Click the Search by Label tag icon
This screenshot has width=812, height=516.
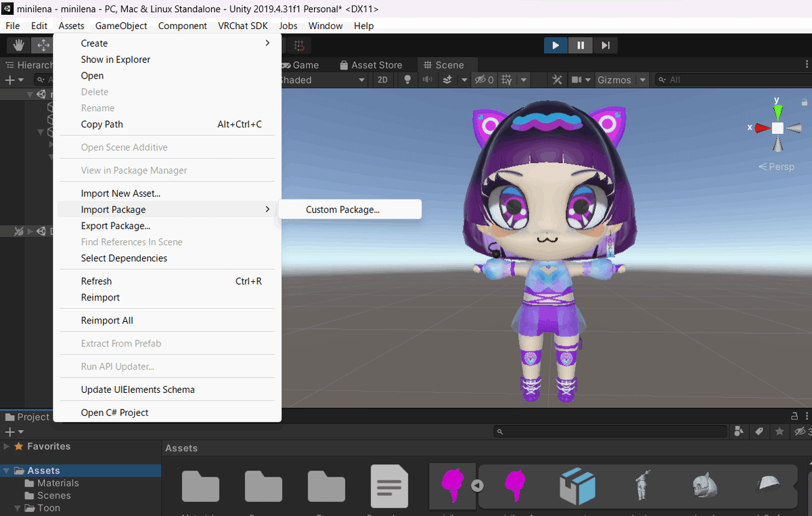coord(759,431)
